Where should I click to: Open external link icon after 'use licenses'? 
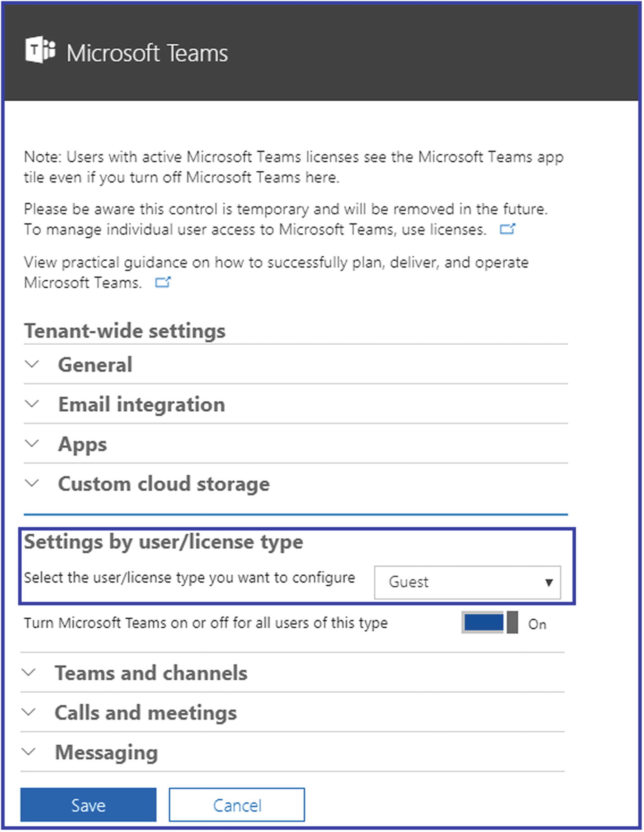point(507,229)
